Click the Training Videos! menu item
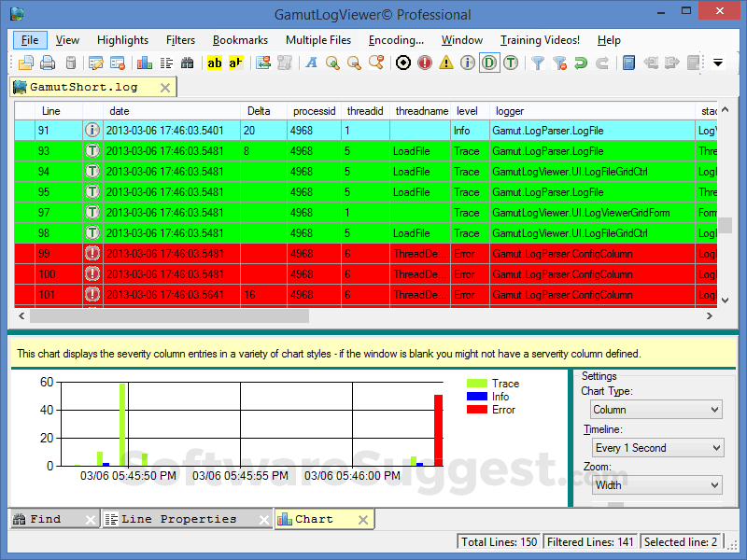Viewport: 747px width, 560px height. [540, 40]
